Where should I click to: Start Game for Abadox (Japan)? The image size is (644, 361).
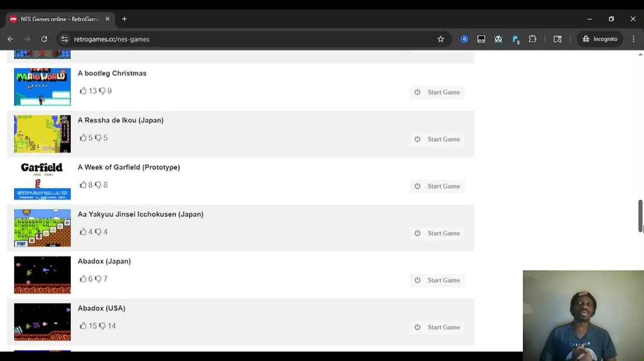click(x=437, y=280)
